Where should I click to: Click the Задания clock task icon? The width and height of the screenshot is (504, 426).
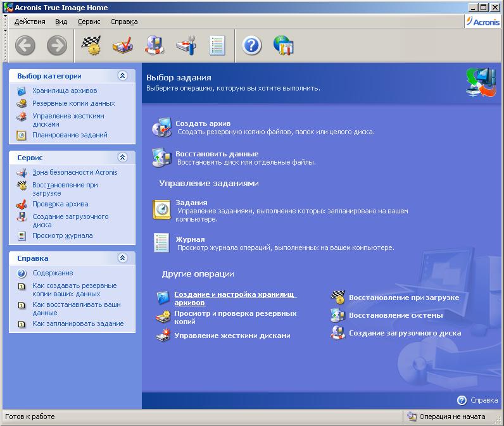(161, 210)
